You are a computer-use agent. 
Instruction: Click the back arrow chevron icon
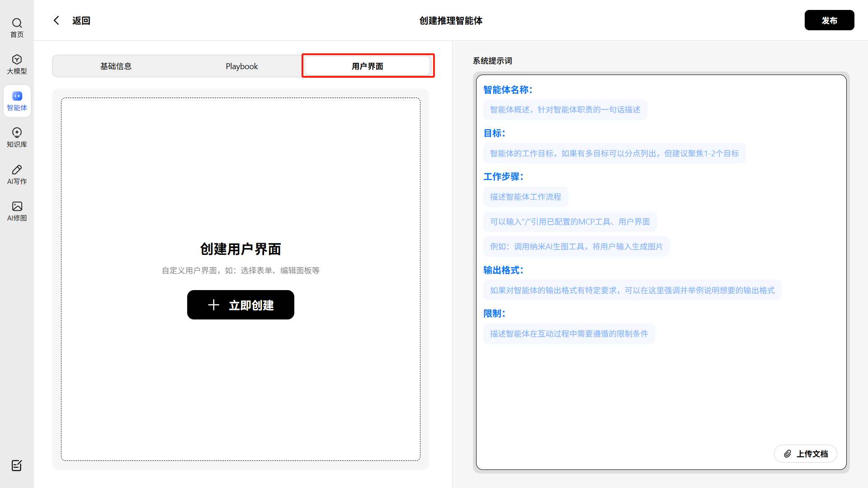57,20
